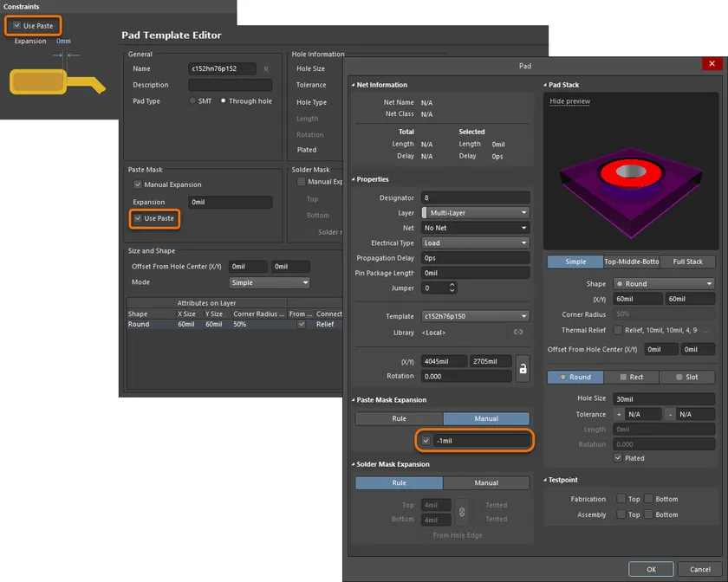The image size is (728, 582).
Task: Toggle Manual Expansion under Paste Mask
Action: pyautogui.click(x=138, y=184)
